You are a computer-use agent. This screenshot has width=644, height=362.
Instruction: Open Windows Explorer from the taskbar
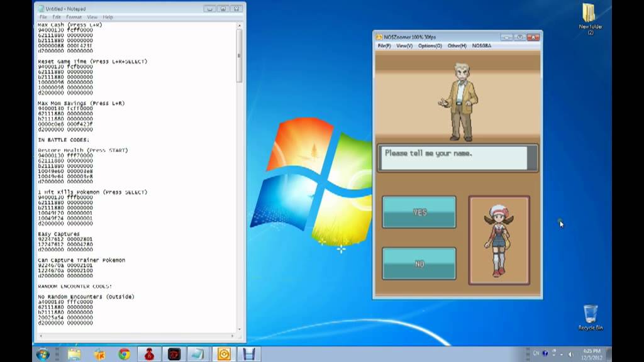coord(74,354)
